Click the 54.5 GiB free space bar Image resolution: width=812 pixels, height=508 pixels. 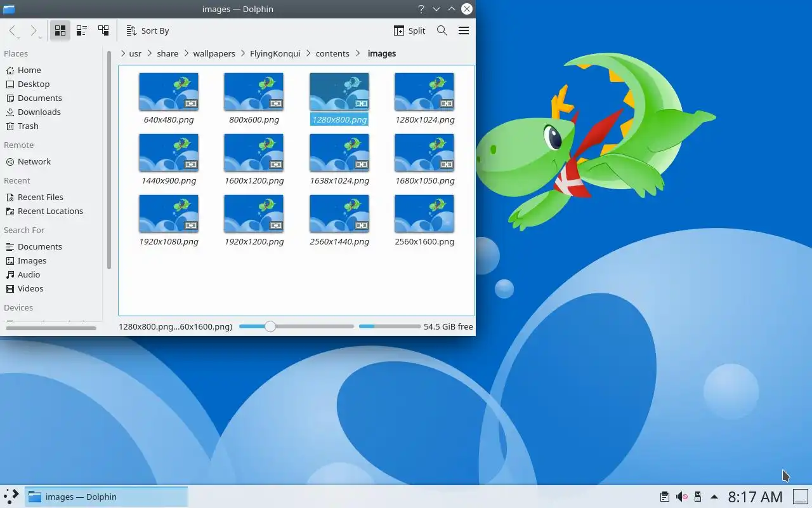pos(390,326)
